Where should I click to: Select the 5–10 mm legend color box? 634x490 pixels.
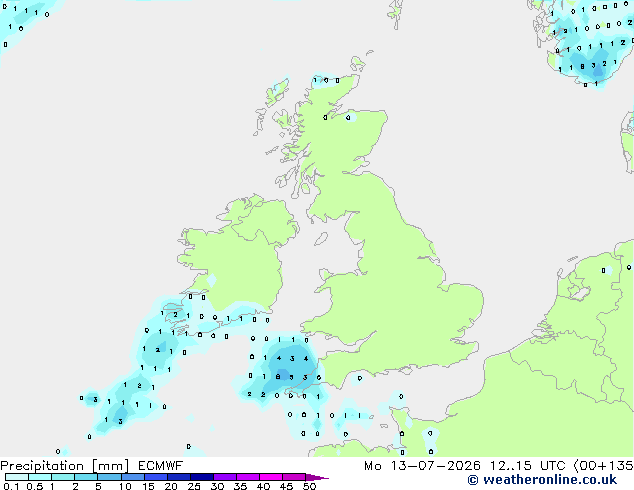tap(109, 477)
